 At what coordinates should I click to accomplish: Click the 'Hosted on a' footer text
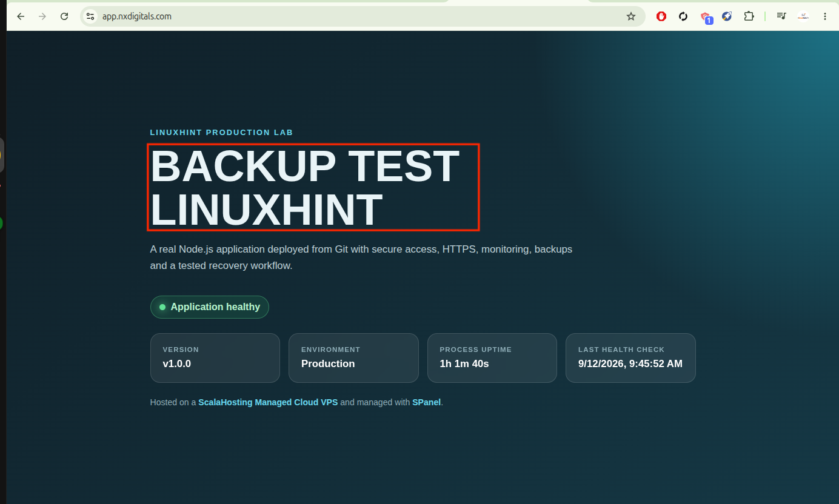pyautogui.click(x=173, y=402)
